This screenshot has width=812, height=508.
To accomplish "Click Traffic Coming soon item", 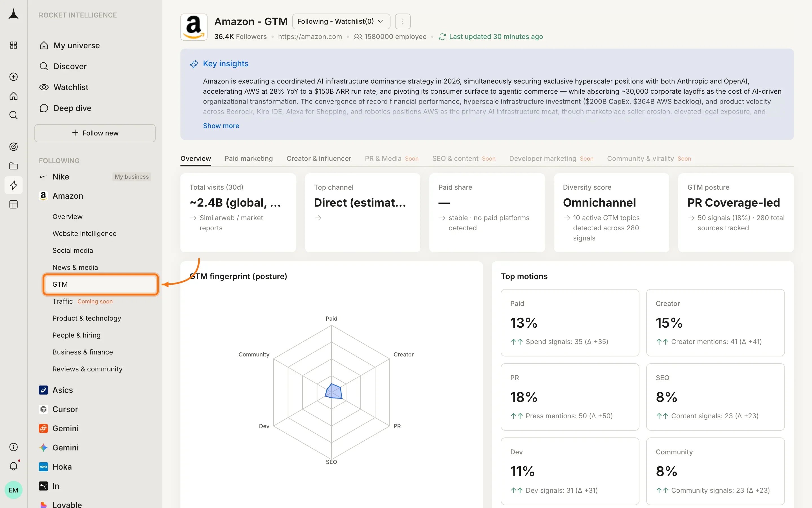I will click(x=83, y=301).
